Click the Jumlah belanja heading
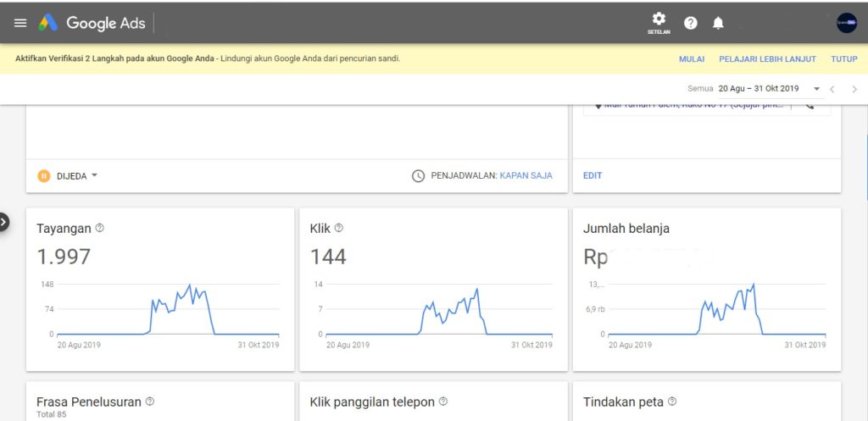The image size is (868, 421). pos(626,229)
